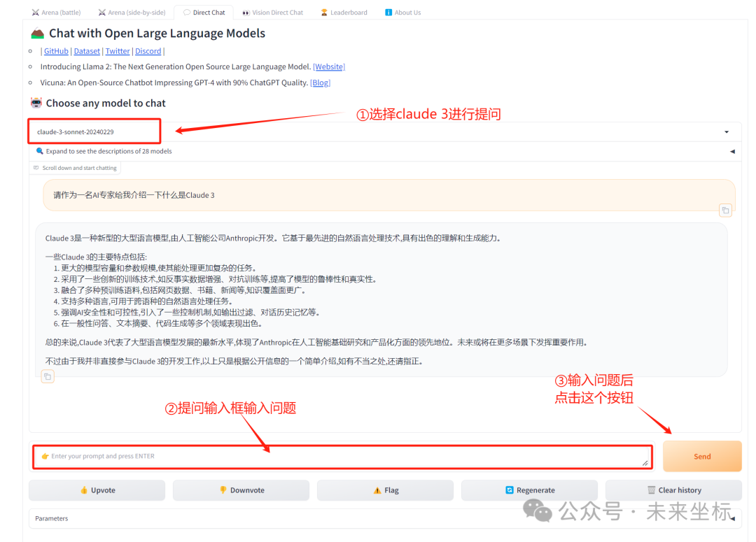Focus the prompt input field
The height and width of the screenshot is (542, 756).
pyautogui.click(x=342, y=456)
